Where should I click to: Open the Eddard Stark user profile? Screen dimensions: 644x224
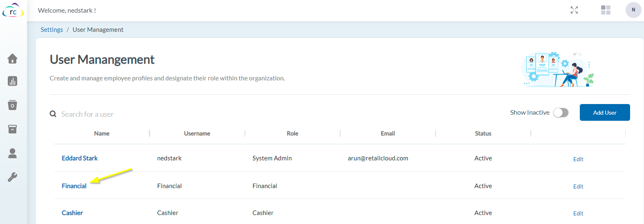(80, 158)
